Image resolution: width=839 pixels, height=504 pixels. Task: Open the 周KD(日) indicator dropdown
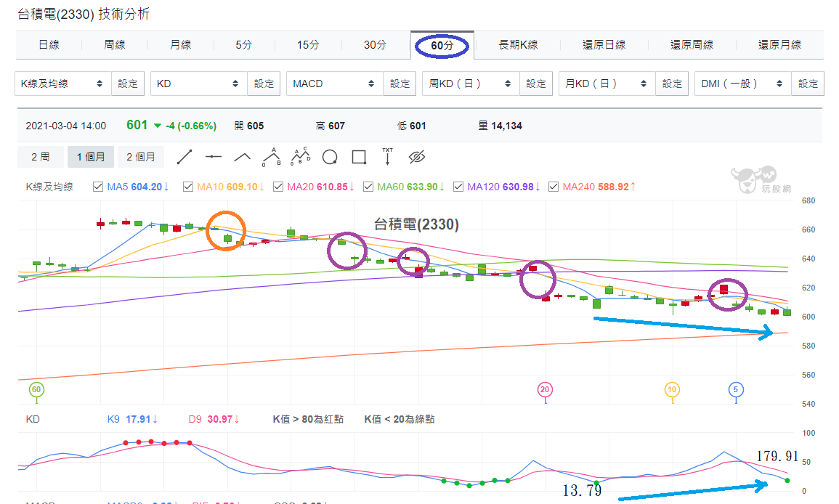click(x=471, y=84)
